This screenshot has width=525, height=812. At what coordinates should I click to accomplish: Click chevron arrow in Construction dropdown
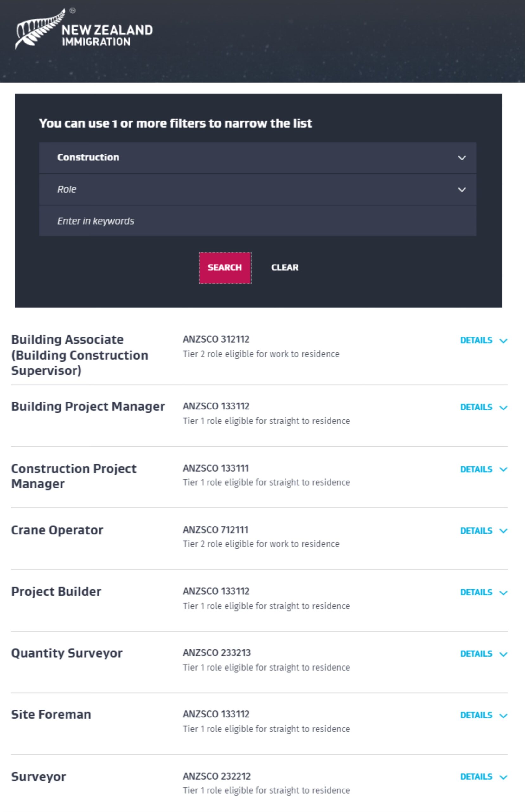pos(462,158)
